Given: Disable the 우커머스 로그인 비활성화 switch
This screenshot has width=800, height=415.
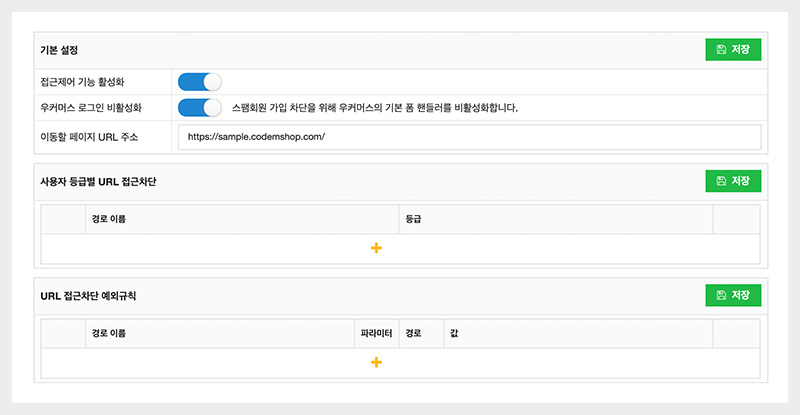Looking at the screenshot, I should tap(199, 107).
